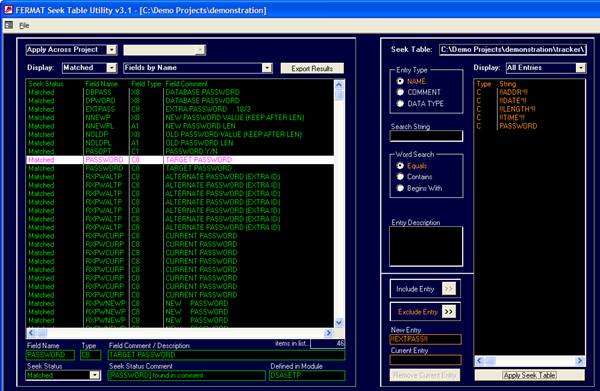Click the results list scroll up arrow
This screenshot has height=391, width=600.
tap(339, 85)
